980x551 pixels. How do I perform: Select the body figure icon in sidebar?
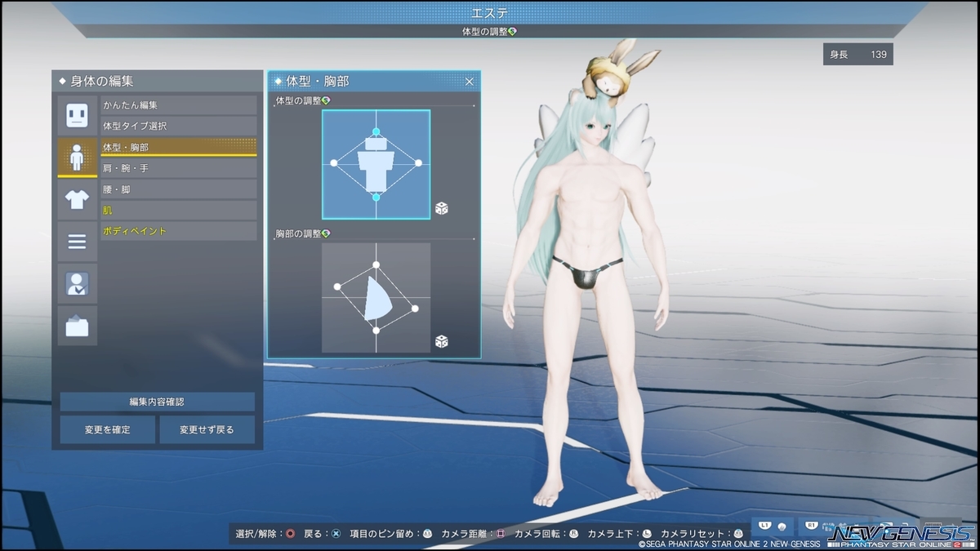[x=77, y=158]
